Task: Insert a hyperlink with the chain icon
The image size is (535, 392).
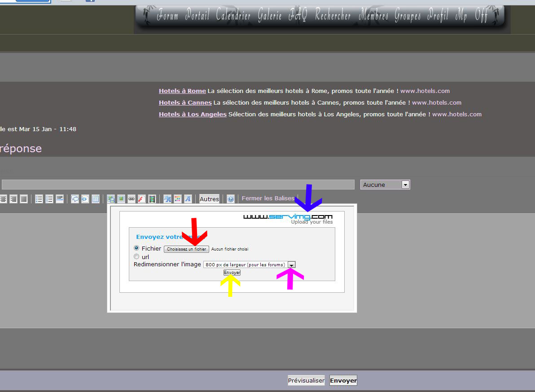Action: pyautogui.click(x=132, y=199)
